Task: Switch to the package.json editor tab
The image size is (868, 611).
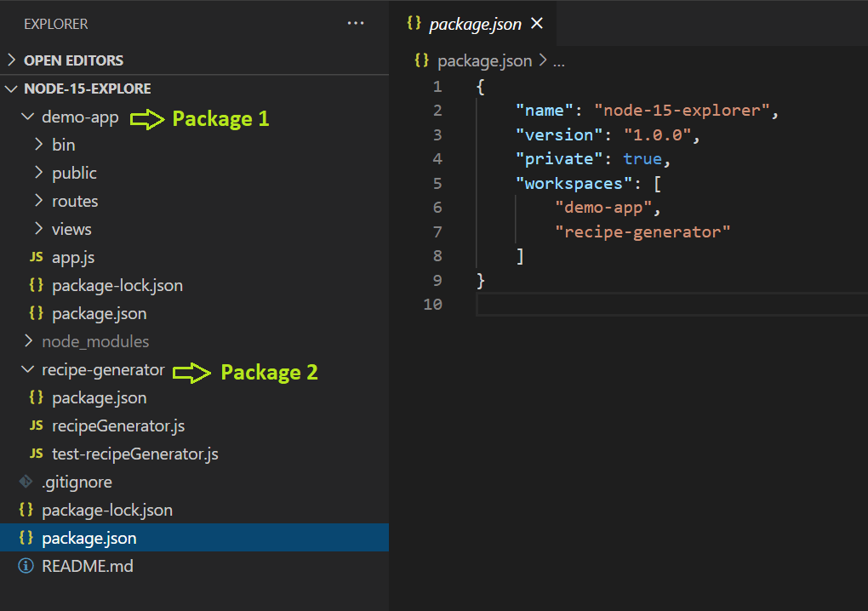Action: click(477, 23)
